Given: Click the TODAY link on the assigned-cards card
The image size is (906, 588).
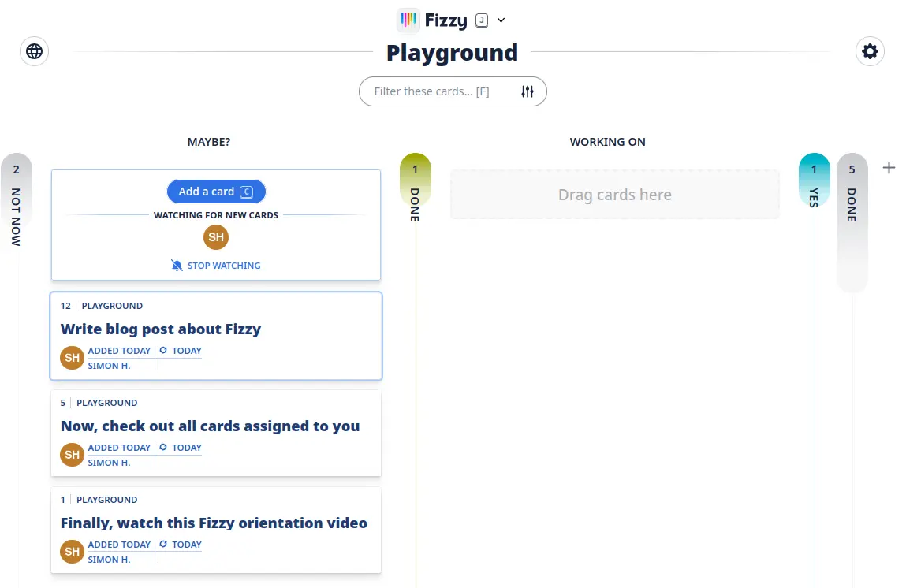Looking at the screenshot, I should [x=186, y=447].
